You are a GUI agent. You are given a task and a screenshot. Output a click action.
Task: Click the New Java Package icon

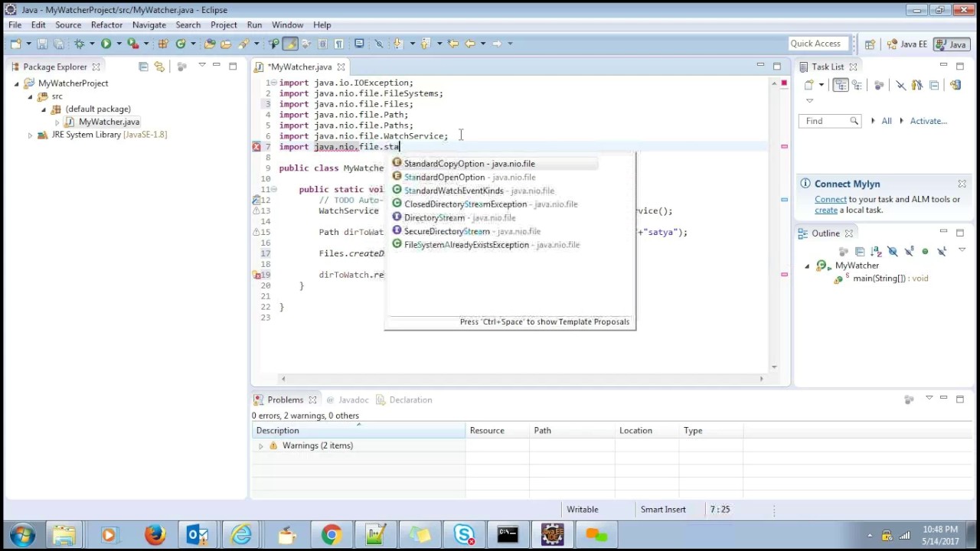tap(162, 44)
